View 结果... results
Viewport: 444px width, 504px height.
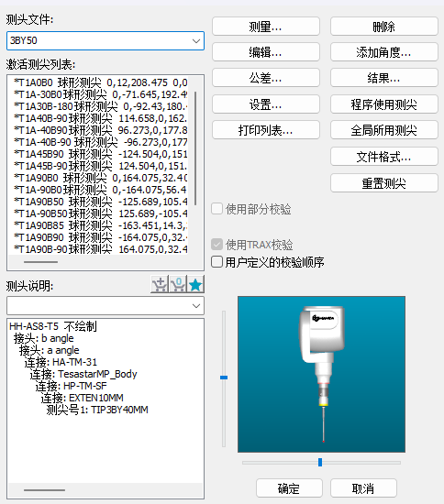click(384, 78)
